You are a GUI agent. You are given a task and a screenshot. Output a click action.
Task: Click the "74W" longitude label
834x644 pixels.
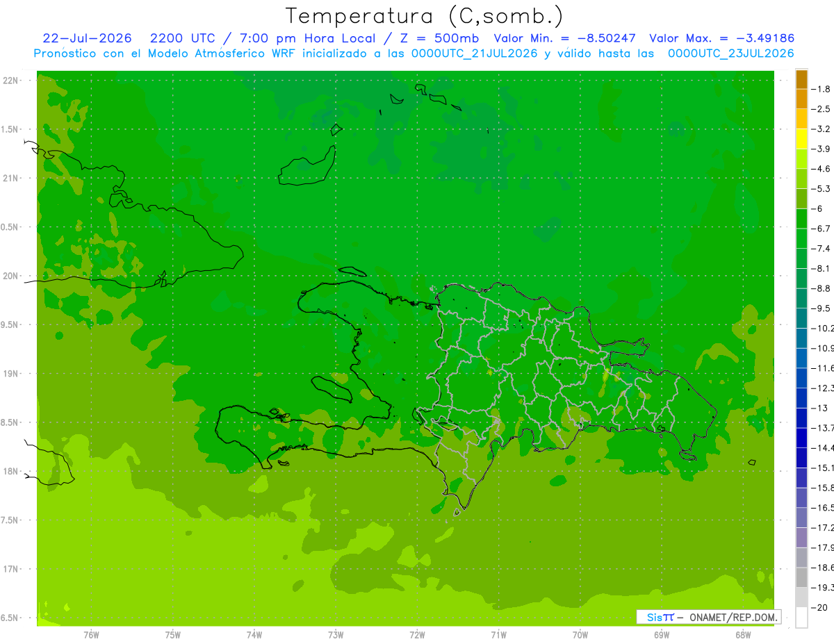click(254, 634)
